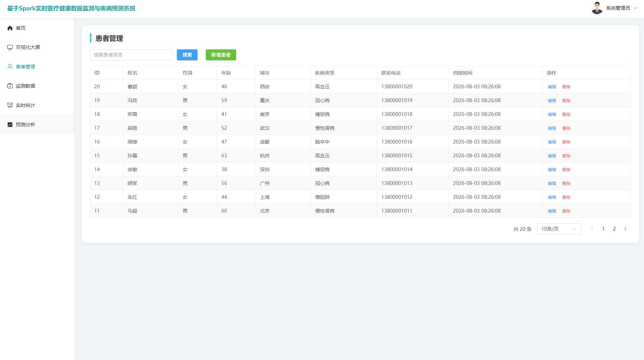This screenshot has width=644, height=360.
Task: Click the 搜索 button
Action: coord(187,55)
